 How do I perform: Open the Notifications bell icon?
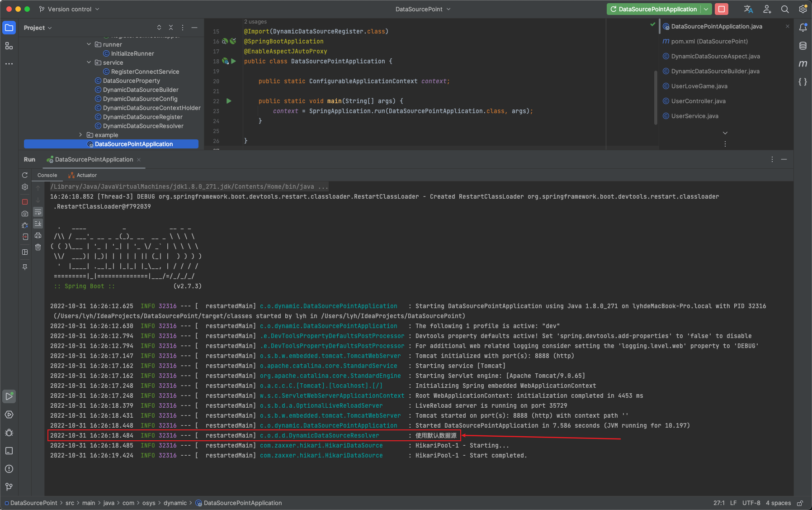tap(803, 28)
